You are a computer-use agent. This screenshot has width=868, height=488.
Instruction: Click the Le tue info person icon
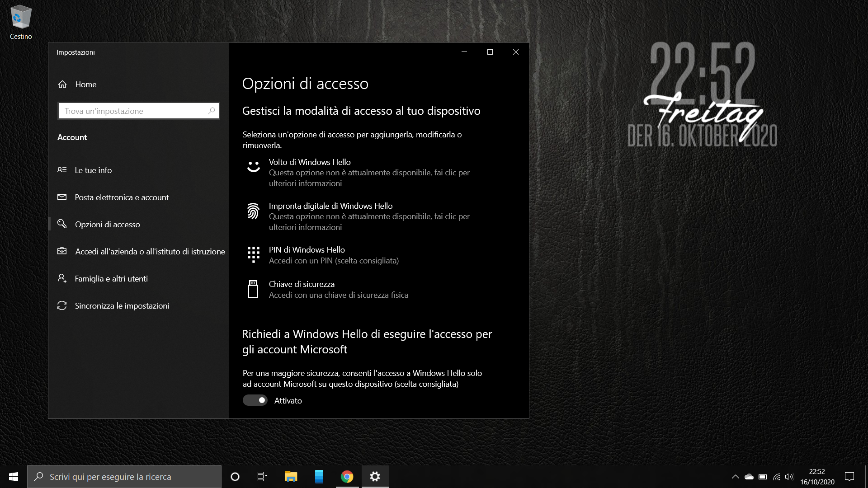click(x=62, y=170)
